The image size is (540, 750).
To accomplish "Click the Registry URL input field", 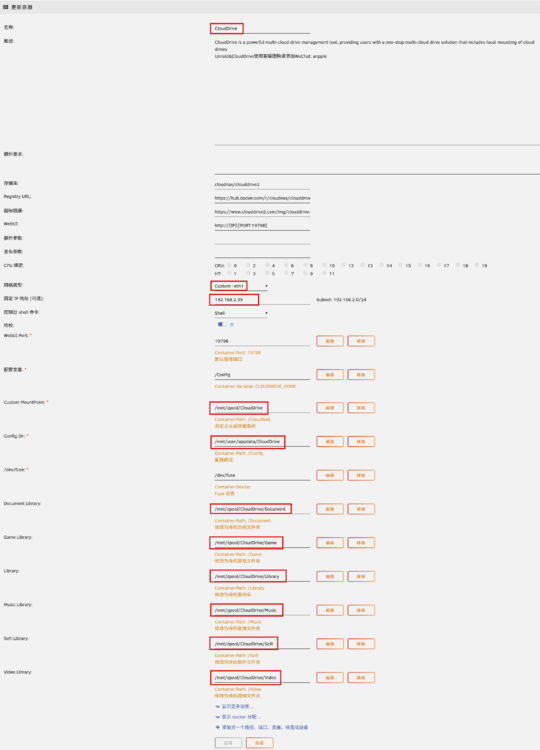I will click(262, 198).
